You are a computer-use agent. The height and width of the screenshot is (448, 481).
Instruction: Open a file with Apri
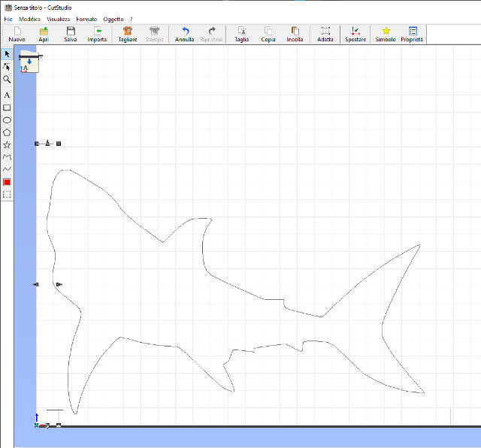coord(44,34)
